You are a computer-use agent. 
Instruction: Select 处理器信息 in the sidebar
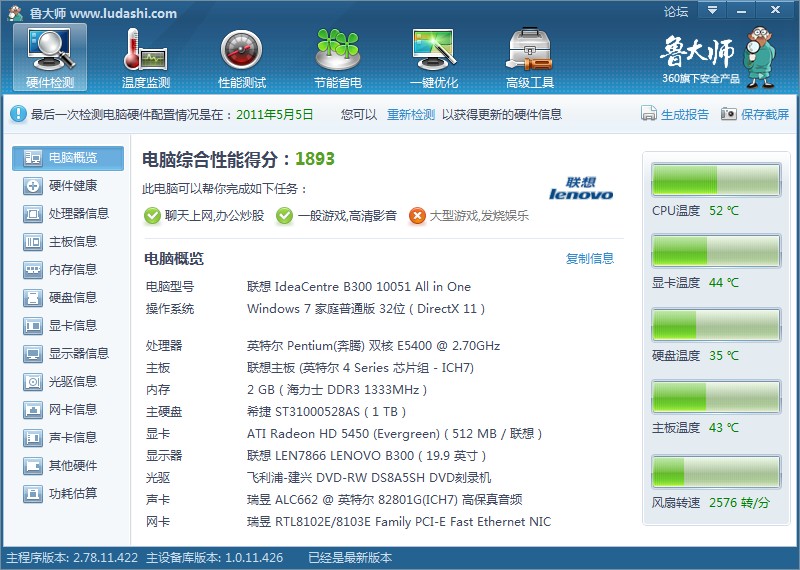click(x=68, y=214)
